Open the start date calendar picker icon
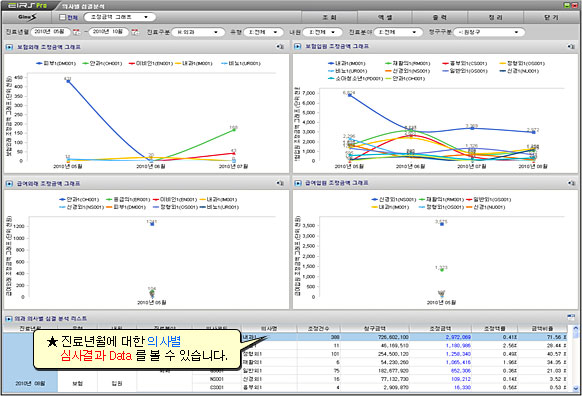 [76, 32]
